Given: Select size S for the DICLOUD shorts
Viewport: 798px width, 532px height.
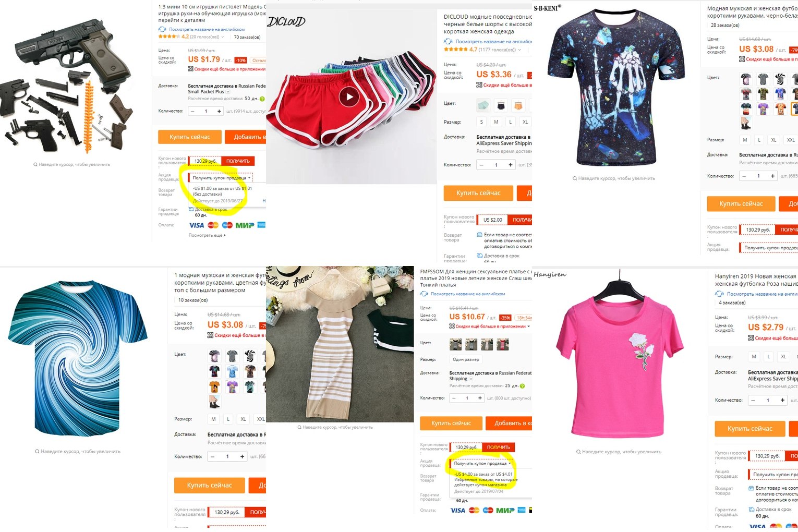Looking at the screenshot, I should [x=481, y=122].
